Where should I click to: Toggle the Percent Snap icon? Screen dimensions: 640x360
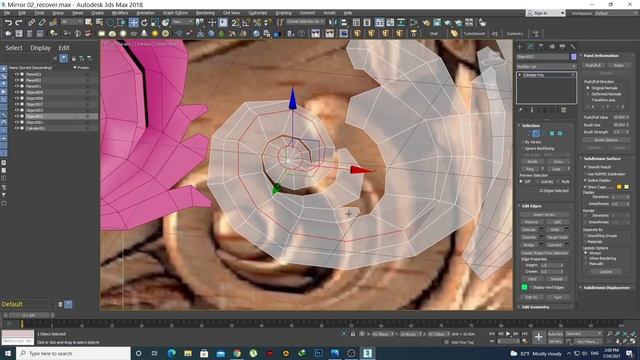pyautogui.click(x=257, y=22)
